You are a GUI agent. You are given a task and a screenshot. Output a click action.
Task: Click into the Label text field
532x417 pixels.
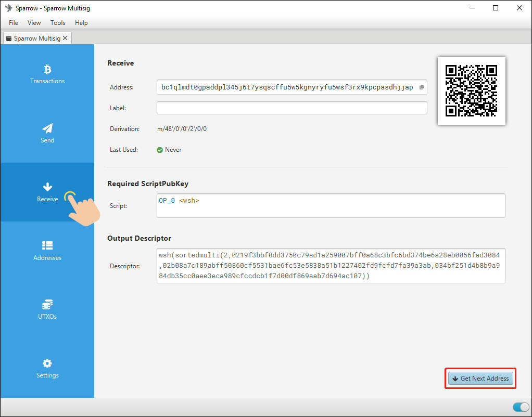(x=292, y=108)
